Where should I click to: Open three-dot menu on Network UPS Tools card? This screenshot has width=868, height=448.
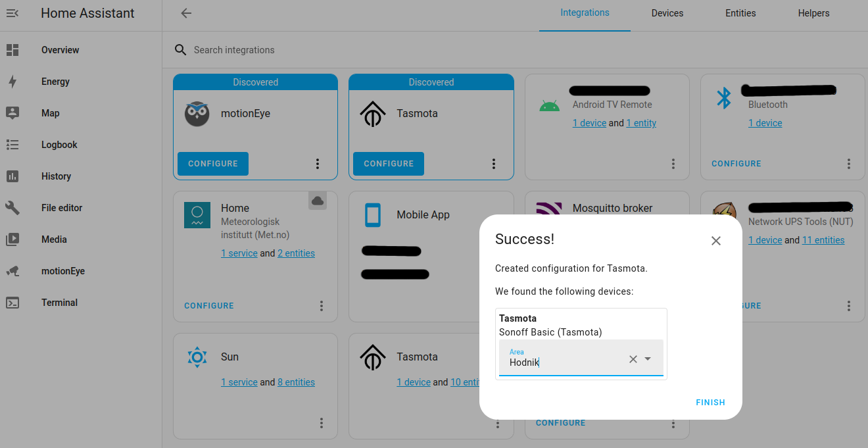point(849,306)
